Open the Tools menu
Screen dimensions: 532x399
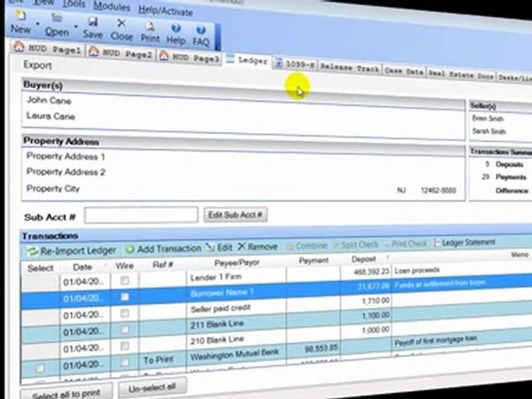tap(74, 4)
